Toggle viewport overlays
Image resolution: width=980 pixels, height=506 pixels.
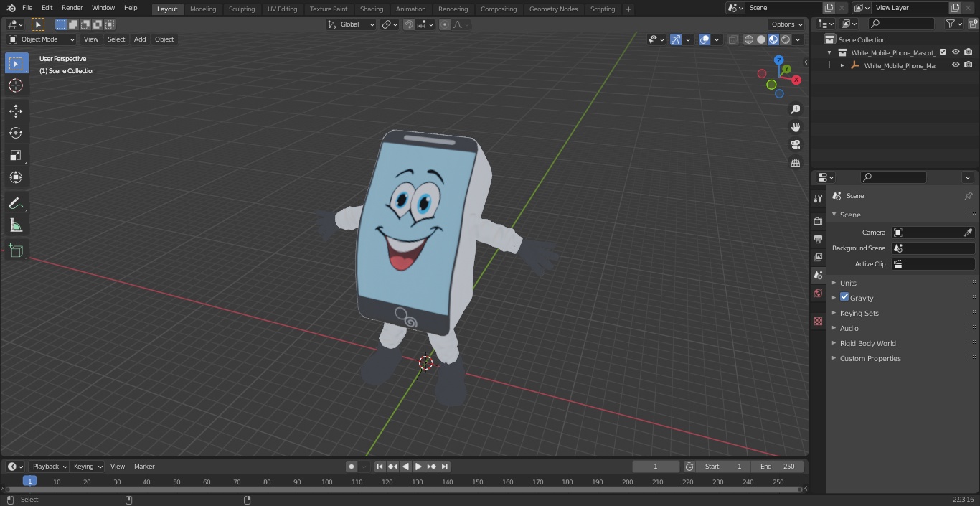pos(705,39)
